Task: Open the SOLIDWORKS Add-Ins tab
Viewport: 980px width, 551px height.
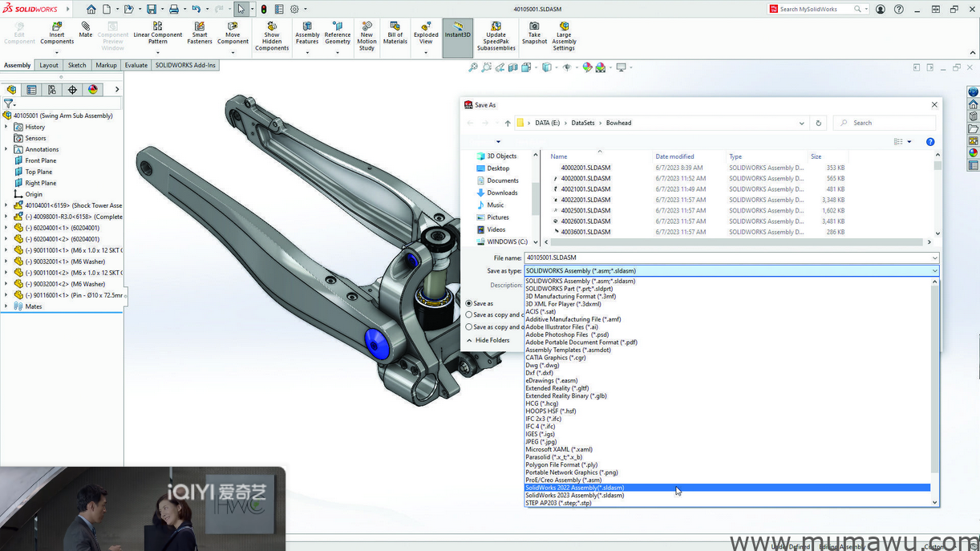Action: [185, 65]
